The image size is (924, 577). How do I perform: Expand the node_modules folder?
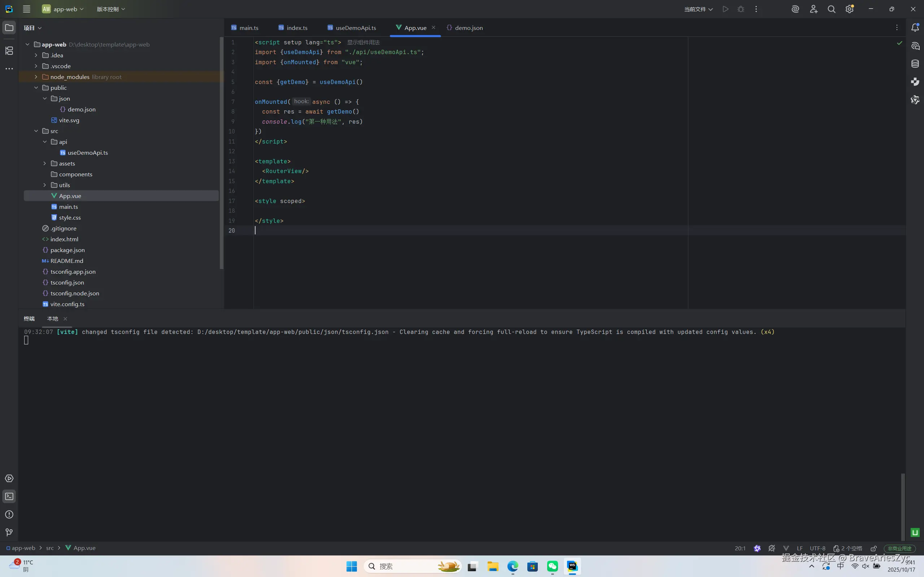(x=36, y=77)
